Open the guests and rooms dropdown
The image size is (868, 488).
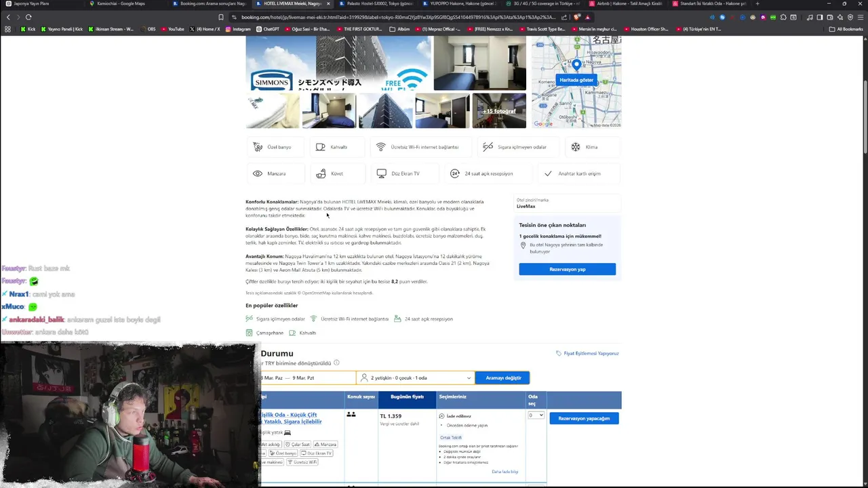point(415,378)
